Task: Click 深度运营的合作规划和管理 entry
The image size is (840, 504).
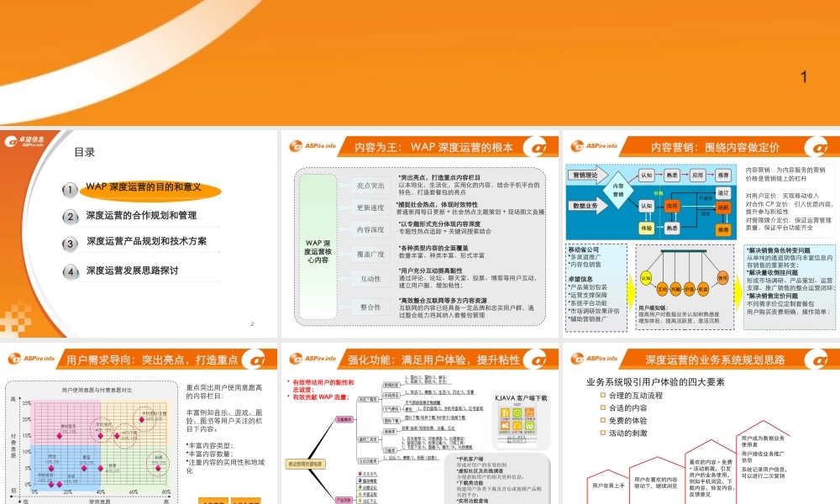Action: pos(141,215)
